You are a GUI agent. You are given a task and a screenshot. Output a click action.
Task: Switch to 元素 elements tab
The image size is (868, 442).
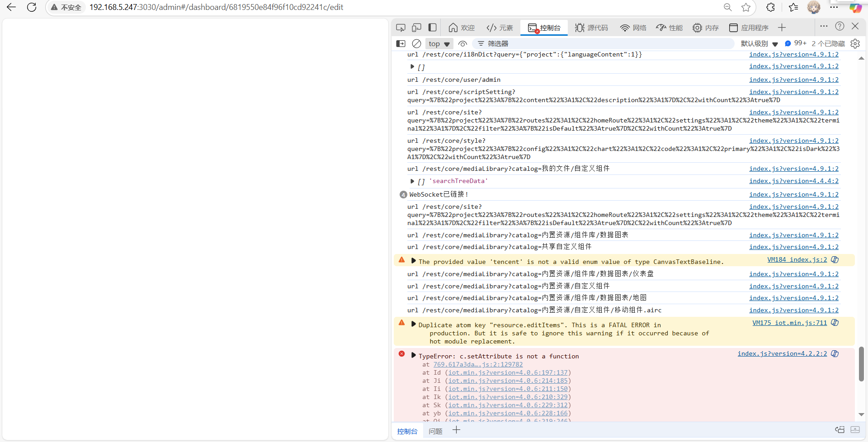coord(500,28)
